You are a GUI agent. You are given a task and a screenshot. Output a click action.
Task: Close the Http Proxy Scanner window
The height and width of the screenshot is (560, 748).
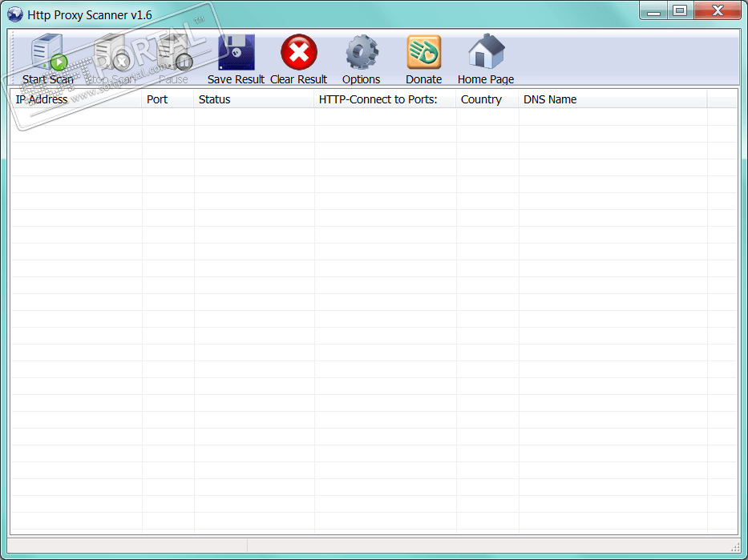(717, 10)
